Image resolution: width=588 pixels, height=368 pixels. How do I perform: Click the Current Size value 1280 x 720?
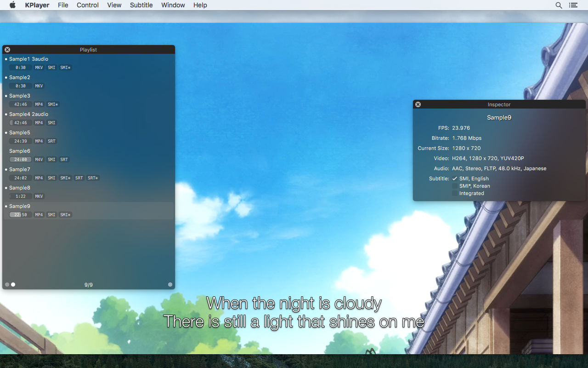(x=466, y=148)
